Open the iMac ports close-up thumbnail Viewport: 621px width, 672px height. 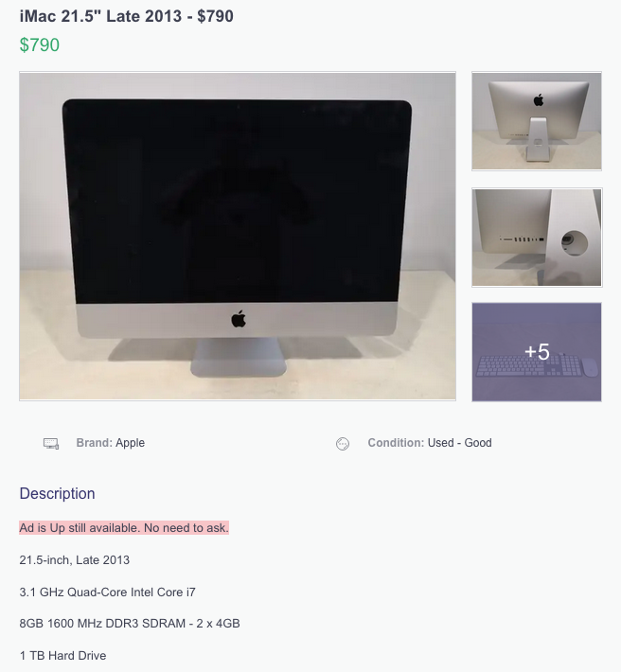coord(537,238)
